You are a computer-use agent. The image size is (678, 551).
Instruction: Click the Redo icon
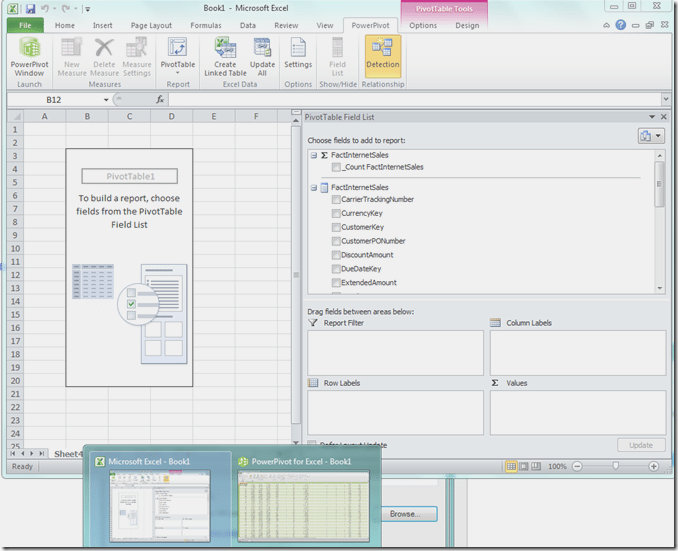(x=65, y=8)
